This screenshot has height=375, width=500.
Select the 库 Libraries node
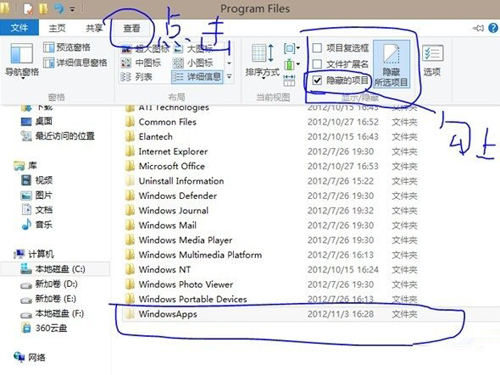[26, 166]
